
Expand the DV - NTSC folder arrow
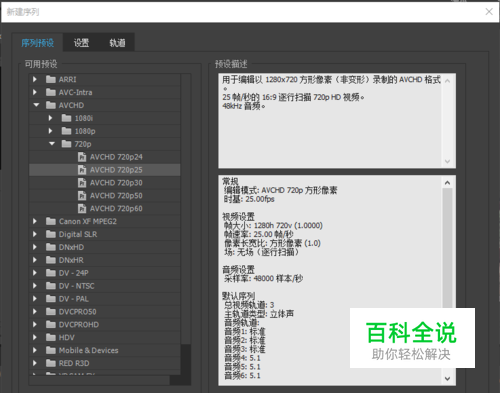click(x=35, y=286)
